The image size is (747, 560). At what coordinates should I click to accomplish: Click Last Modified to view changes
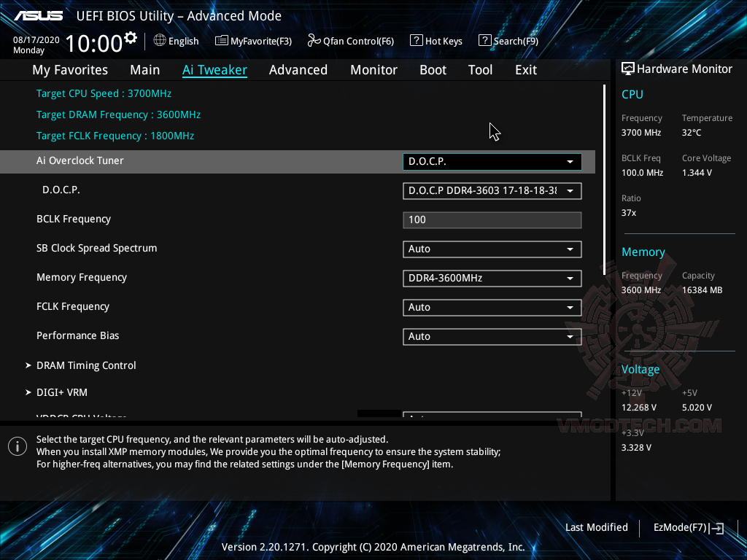pyautogui.click(x=596, y=527)
